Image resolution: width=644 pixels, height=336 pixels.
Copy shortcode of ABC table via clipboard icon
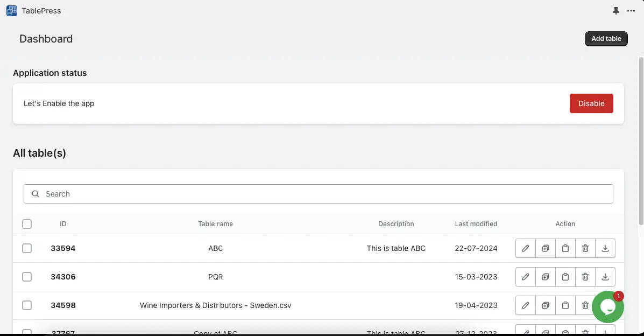565,248
